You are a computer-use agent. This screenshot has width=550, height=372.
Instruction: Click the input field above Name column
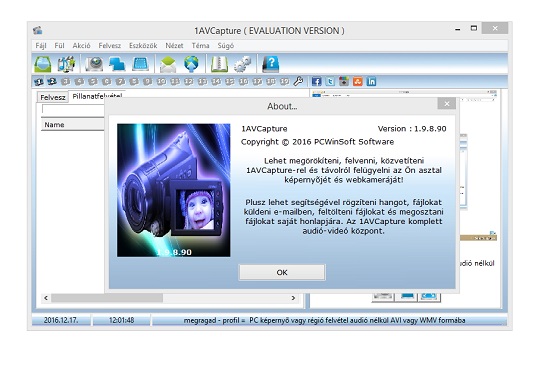(x=73, y=109)
